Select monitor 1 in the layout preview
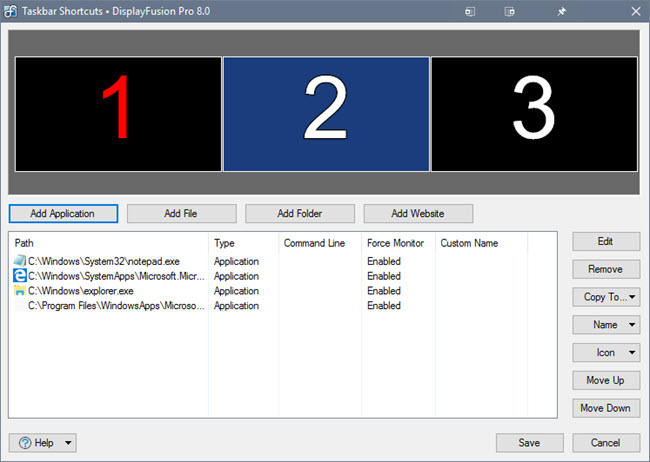This screenshot has height=462, width=650. 118,114
